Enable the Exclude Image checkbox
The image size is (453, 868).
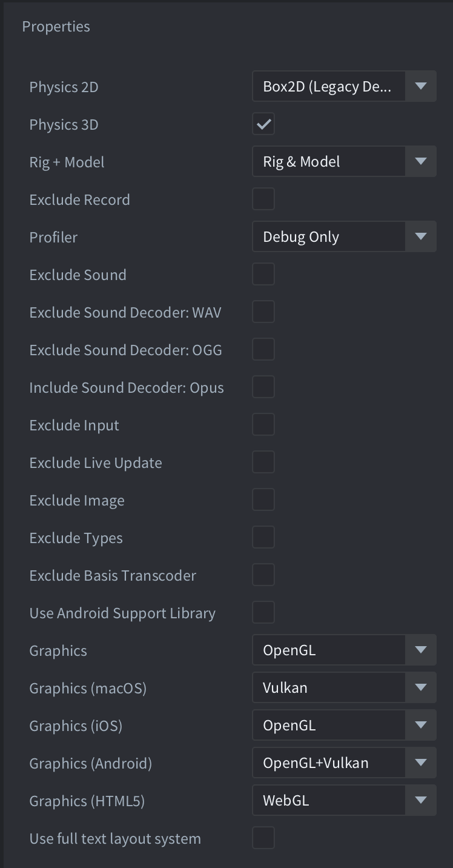(263, 499)
